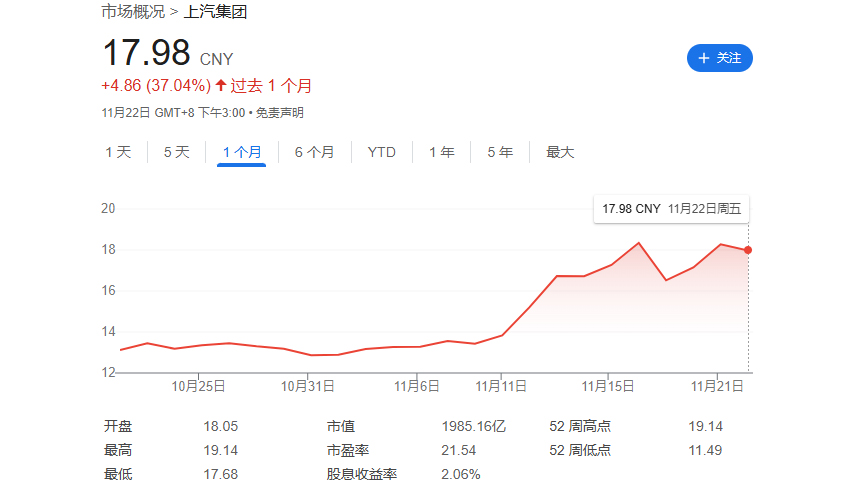
Task: Click the 市值 value 1985.16亿
Action: [474, 426]
